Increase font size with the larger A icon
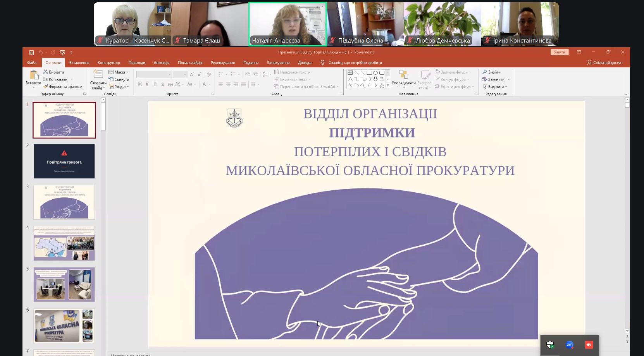Viewport: 644px width, 356px height. coord(192,74)
